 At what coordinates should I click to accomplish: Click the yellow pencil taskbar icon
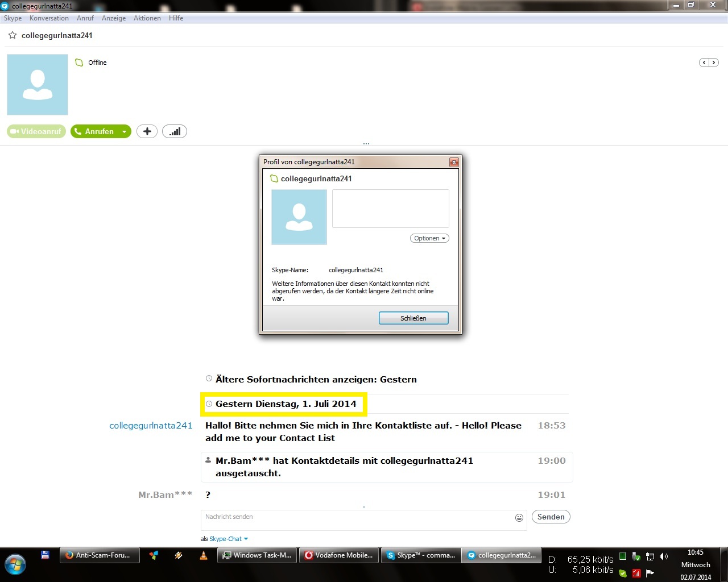pyautogui.click(x=179, y=555)
